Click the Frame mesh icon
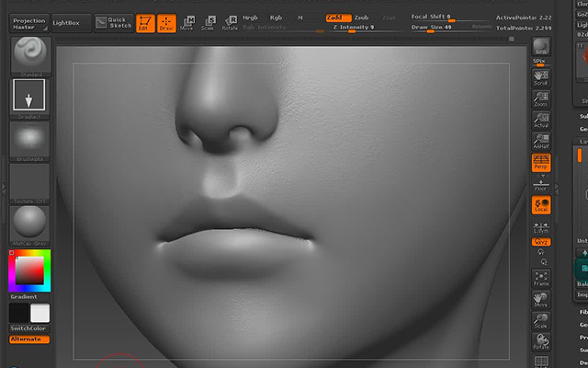588x368 pixels. pyautogui.click(x=541, y=279)
